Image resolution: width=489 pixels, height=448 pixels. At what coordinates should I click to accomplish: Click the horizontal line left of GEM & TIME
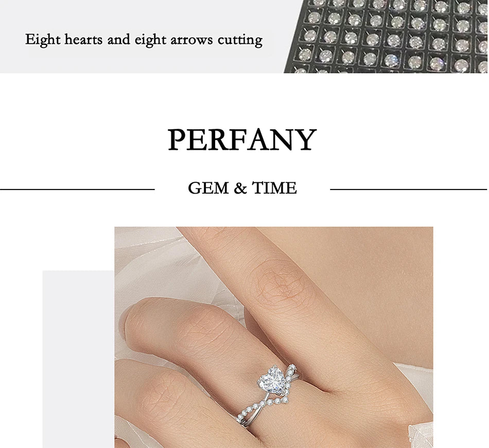[77, 189]
